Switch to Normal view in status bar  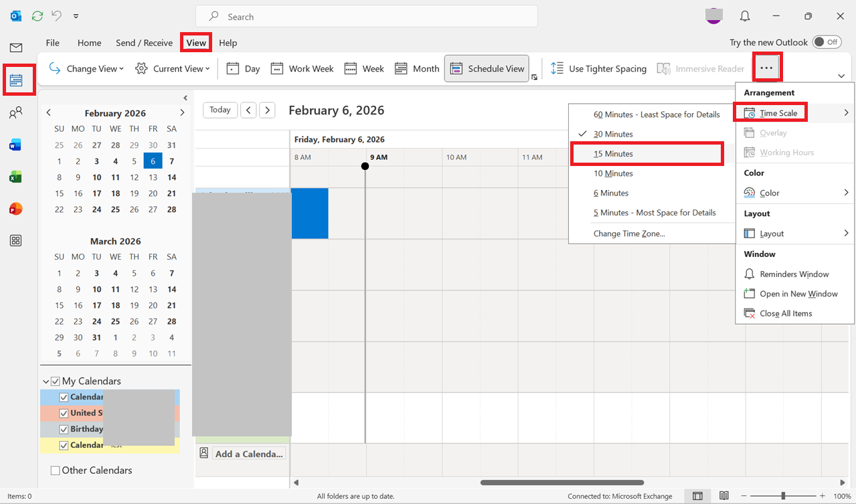[x=697, y=496]
